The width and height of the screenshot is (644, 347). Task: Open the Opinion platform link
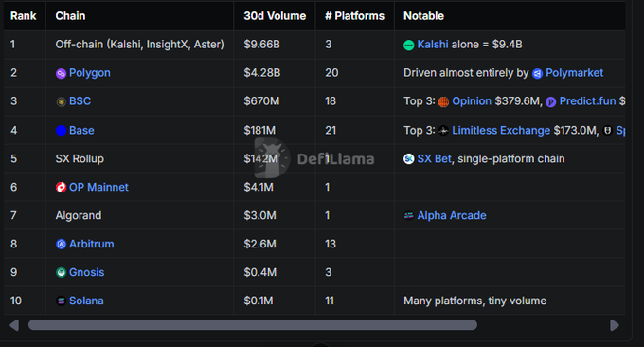[x=472, y=101]
